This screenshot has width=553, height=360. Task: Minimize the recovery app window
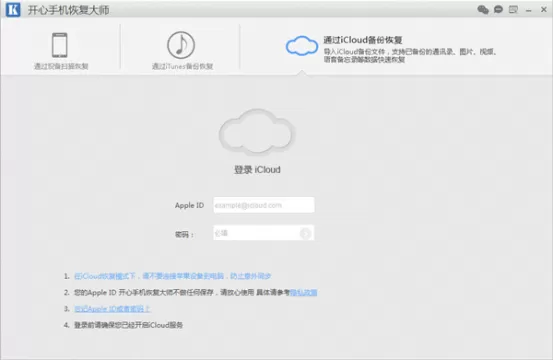point(528,11)
